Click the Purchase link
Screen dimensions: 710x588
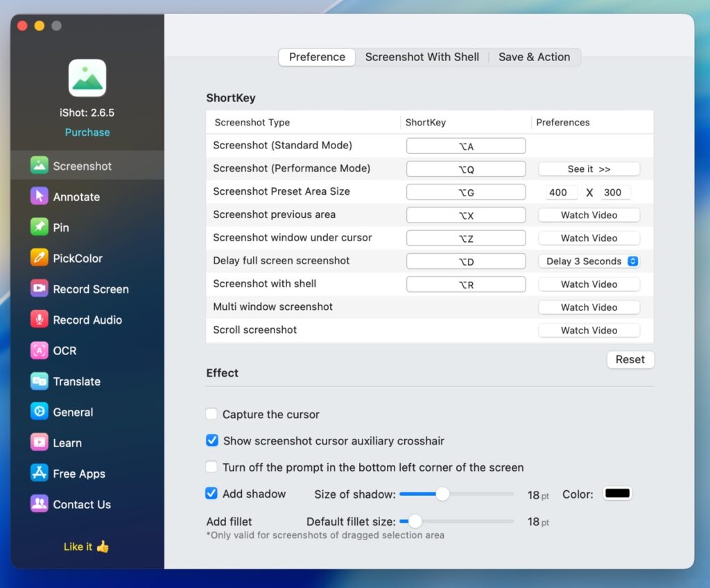click(87, 132)
